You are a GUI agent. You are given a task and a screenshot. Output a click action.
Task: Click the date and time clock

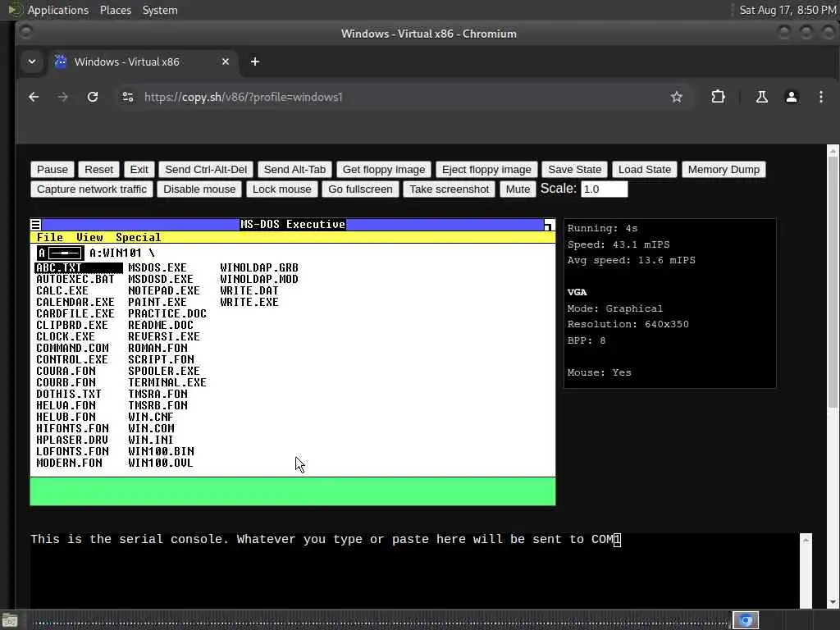coord(787,10)
